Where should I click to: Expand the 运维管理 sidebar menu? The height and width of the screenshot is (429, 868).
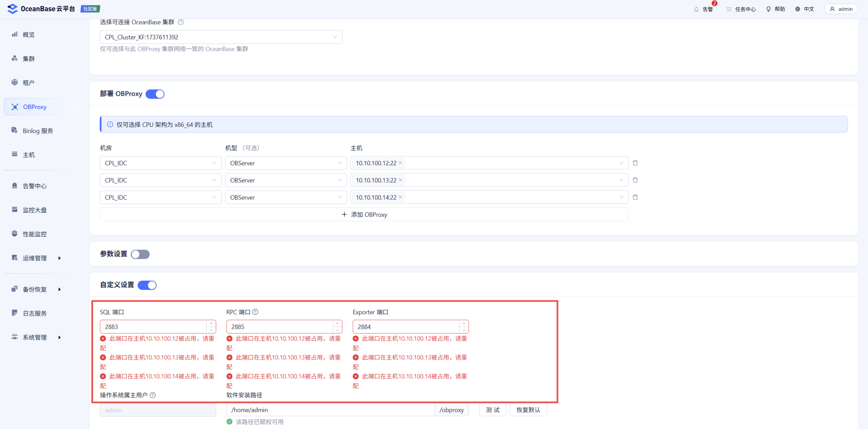point(35,258)
